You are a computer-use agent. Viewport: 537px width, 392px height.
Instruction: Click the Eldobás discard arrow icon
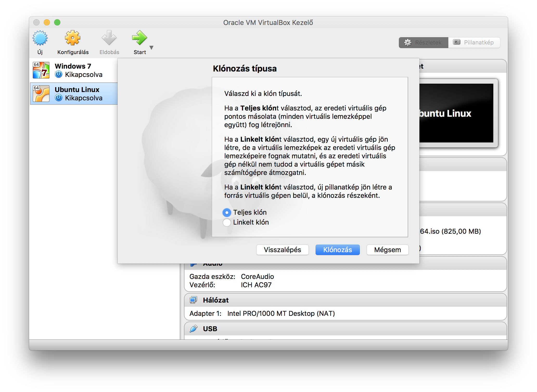(109, 38)
